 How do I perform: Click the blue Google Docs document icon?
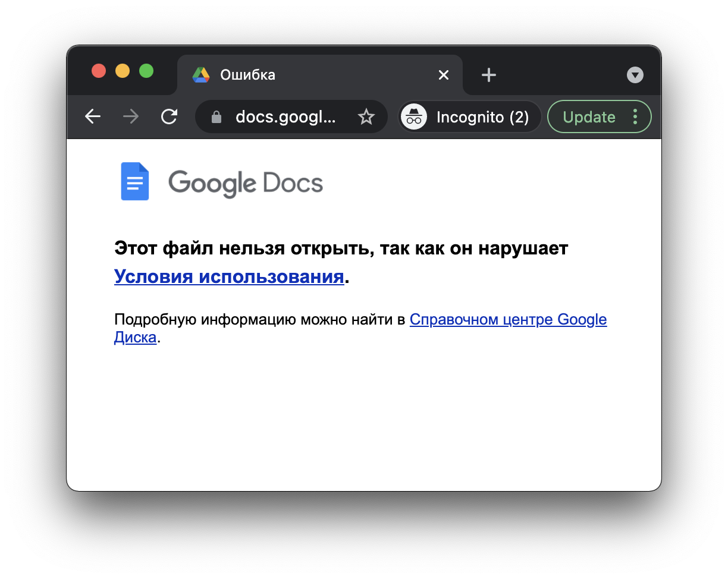[x=135, y=181]
